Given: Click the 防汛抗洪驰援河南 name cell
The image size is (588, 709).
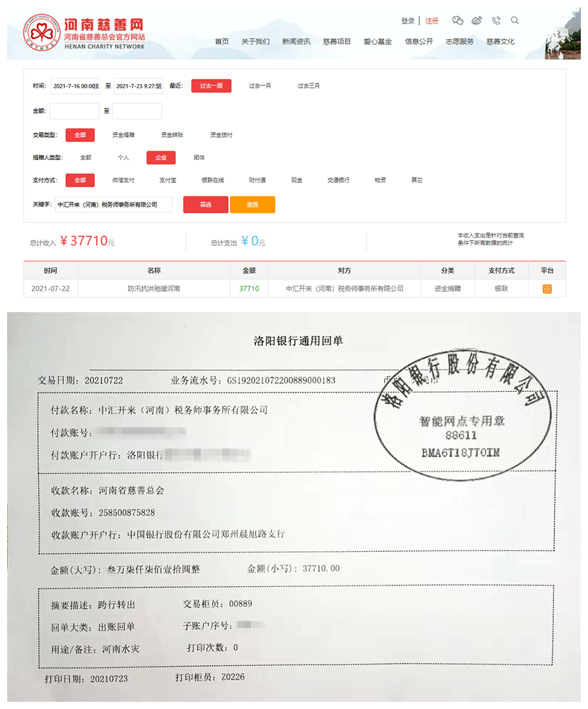Looking at the screenshot, I should point(154,289).
